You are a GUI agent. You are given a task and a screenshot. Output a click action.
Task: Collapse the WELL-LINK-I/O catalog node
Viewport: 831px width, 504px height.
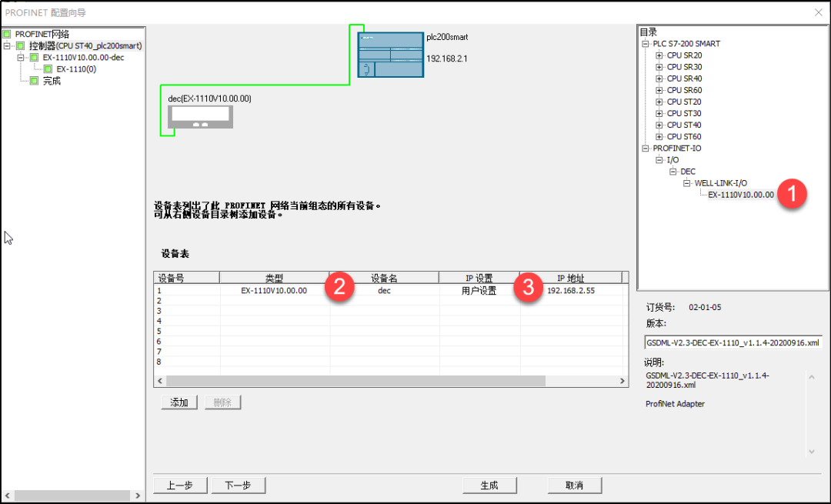(x=686, y=183)
